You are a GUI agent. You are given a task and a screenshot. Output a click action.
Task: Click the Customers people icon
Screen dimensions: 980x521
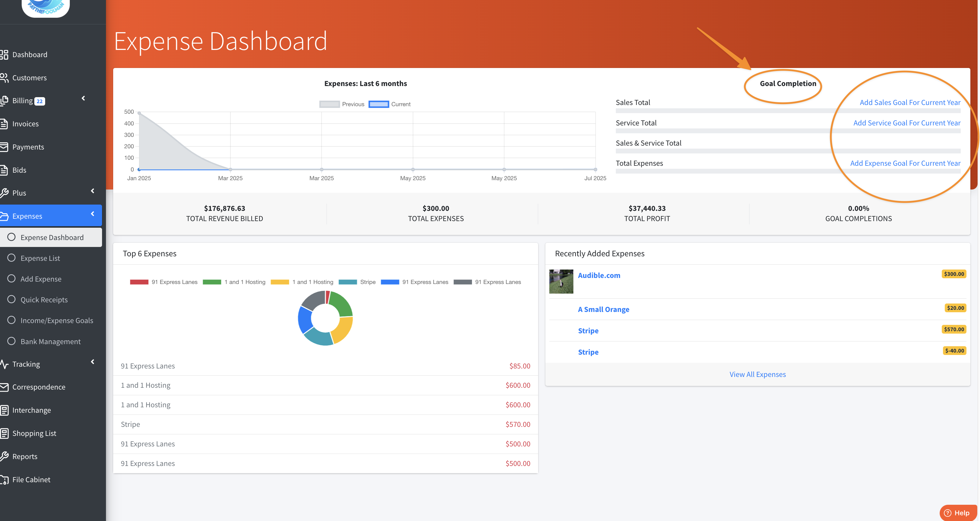[x=4, y=78]
